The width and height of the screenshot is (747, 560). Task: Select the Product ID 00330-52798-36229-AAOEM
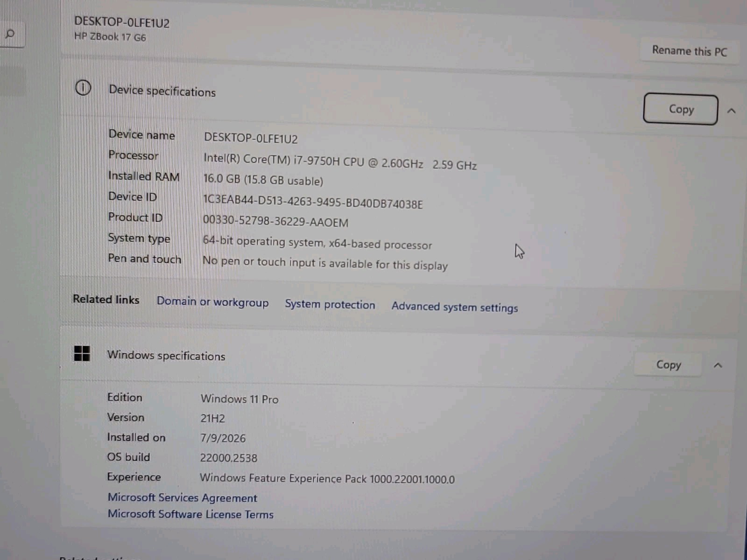click(x=275, y=221)
